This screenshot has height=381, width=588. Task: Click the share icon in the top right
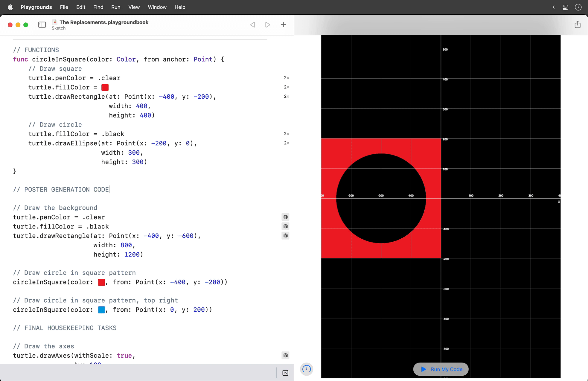coord(578,25)
